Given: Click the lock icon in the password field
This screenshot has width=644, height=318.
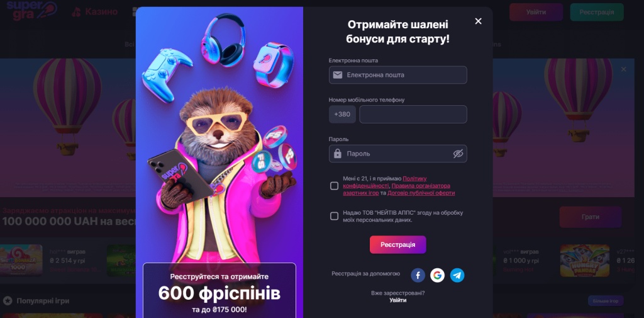Looking at the screenshot, I should [338, 154].
